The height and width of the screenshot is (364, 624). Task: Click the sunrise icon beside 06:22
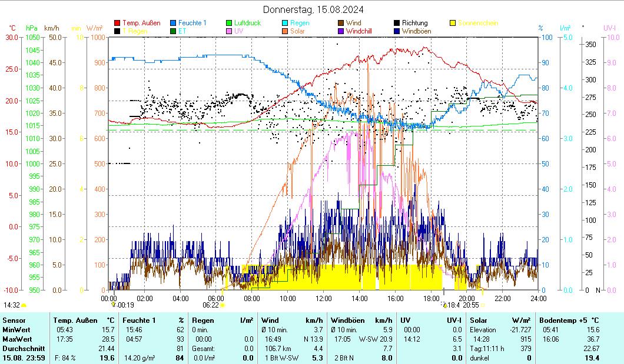click(x=223, y=305)
